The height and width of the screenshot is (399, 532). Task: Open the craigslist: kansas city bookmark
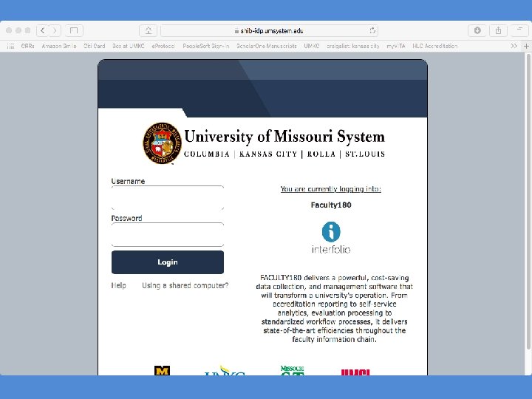353,46
